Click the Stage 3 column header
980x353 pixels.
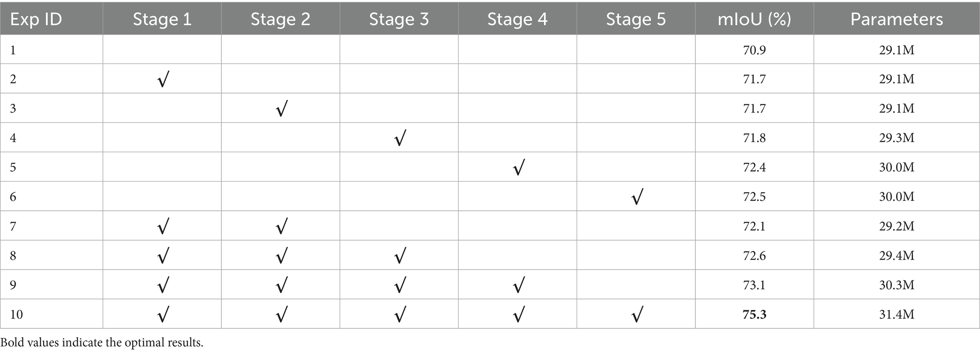(399, 19)
